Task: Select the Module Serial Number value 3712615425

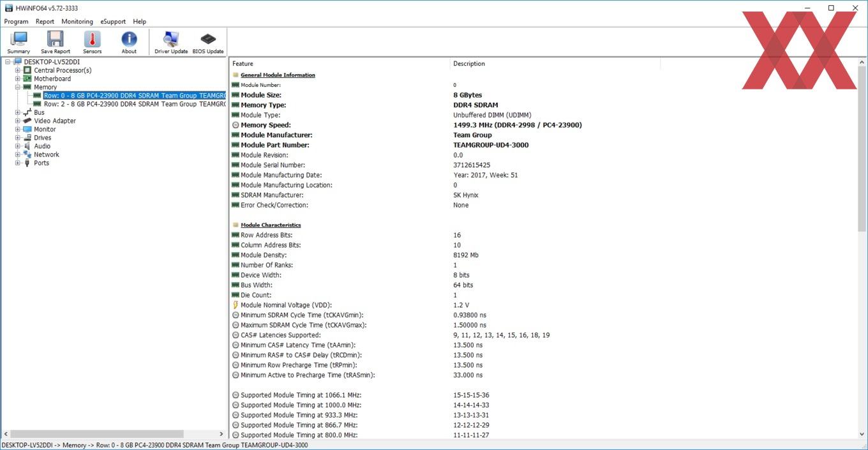Action: tap(472, 165)
